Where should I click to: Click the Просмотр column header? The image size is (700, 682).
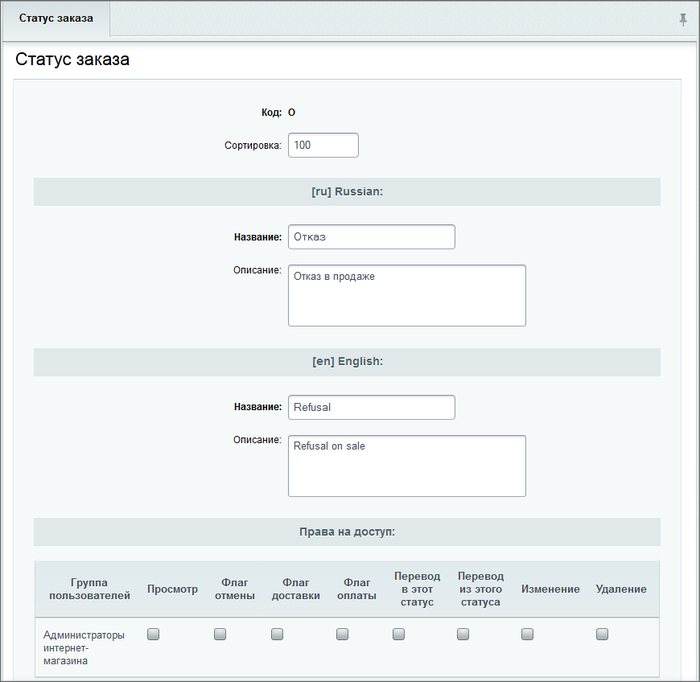pyautogui.click(x=172, y=589)
